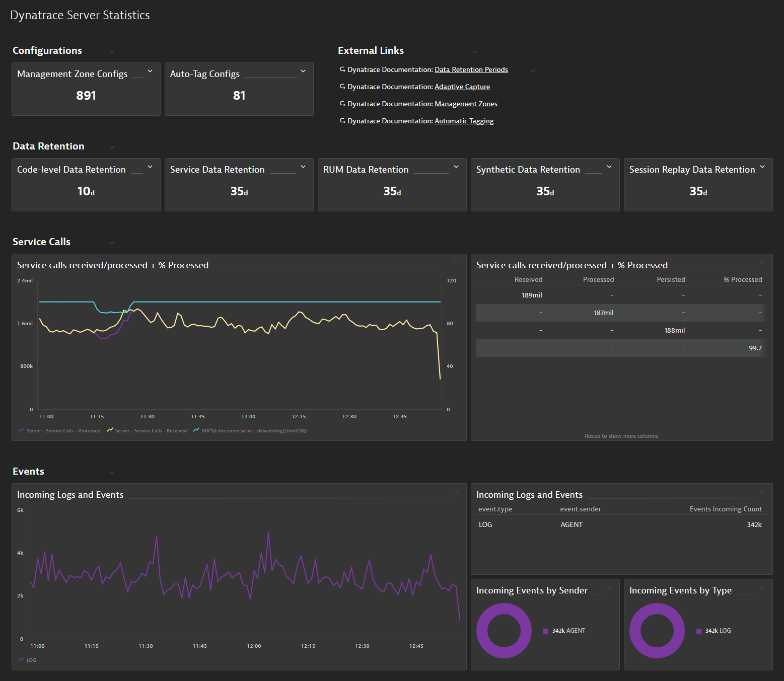Open Auto-Tag Configs tile menu chevron
Viewport: 784px width, 681px height.
(303, 71)
